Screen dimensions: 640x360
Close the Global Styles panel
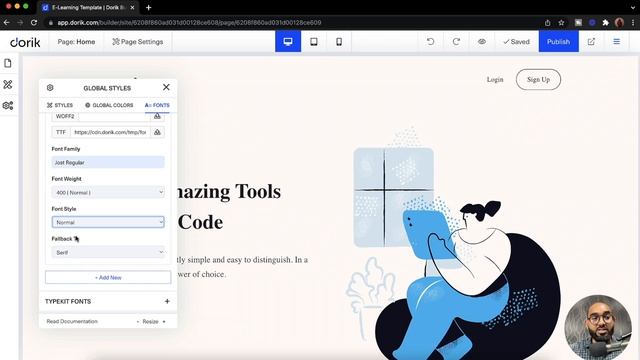click(x=166, y=87)
